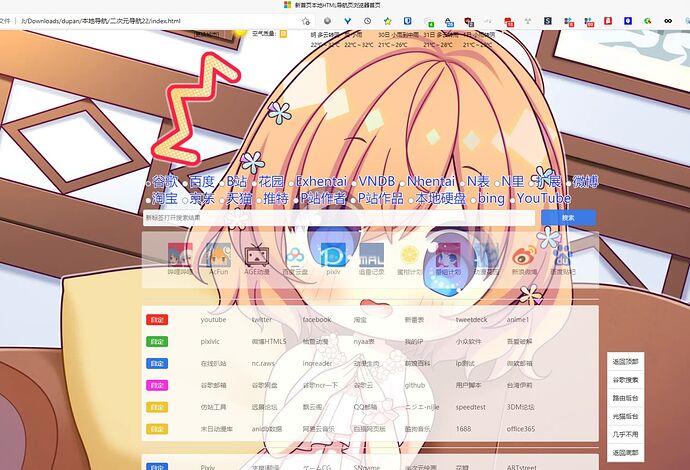The image size is (690, 470).
Task: Select the P站作者 search option
Action: pos(323,198)
